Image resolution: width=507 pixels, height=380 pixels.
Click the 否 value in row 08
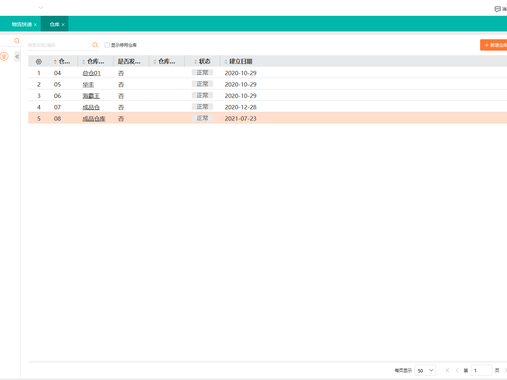pos(121,118)
